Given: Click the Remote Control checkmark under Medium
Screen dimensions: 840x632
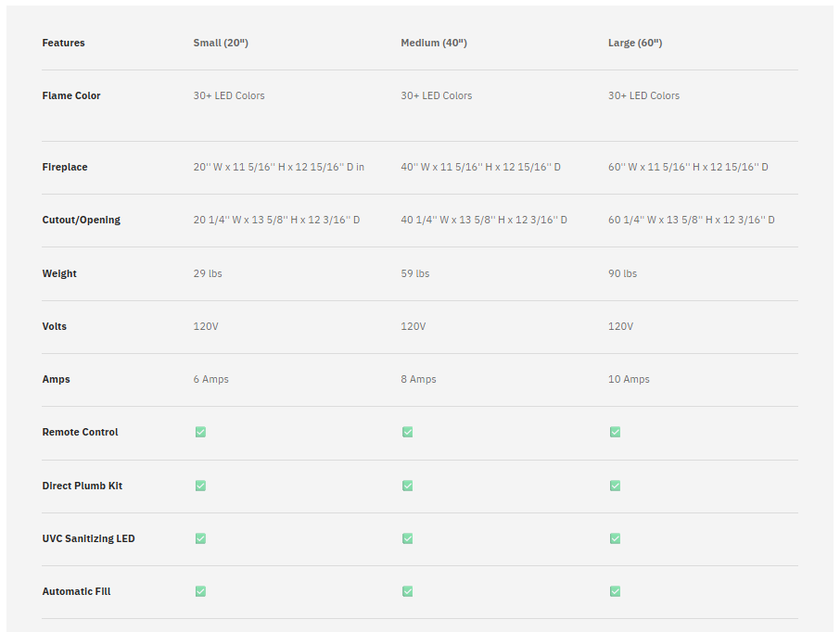Looking at the screenshot, I should click(408, 432).
